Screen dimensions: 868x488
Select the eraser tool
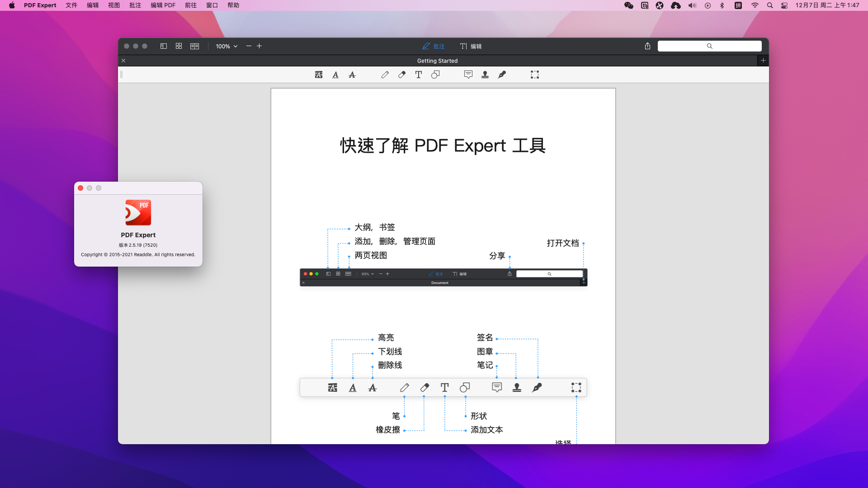402,75
